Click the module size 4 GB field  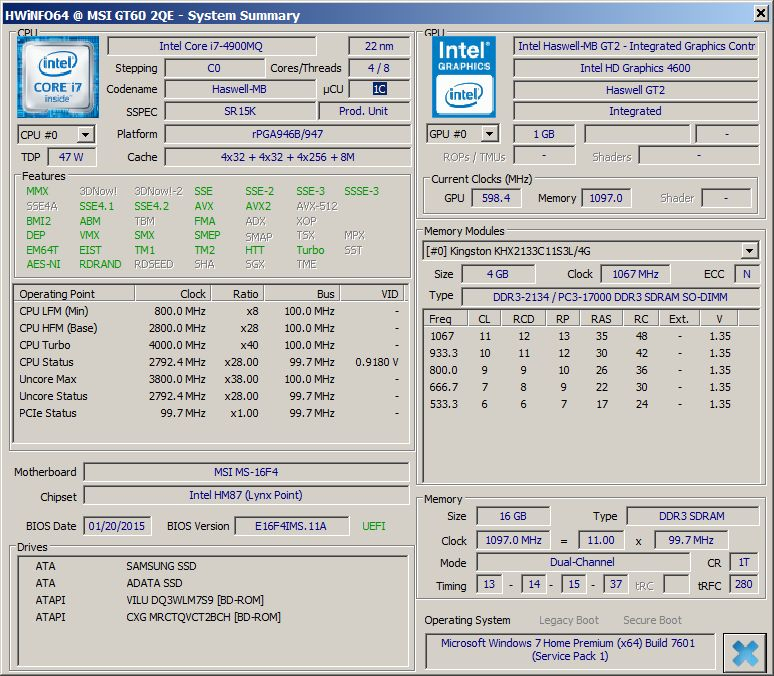pyautogui.click(x=498, y=274)
